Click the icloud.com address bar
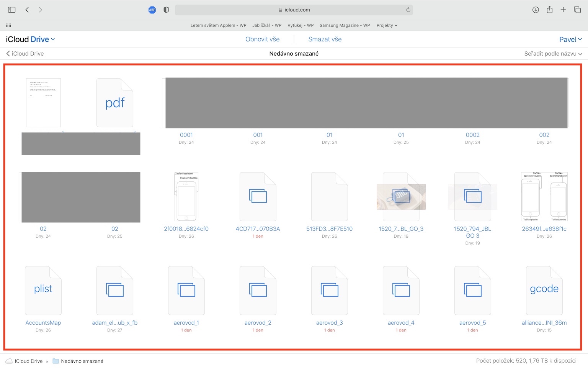The image size is (588, 368). [294, 10]
